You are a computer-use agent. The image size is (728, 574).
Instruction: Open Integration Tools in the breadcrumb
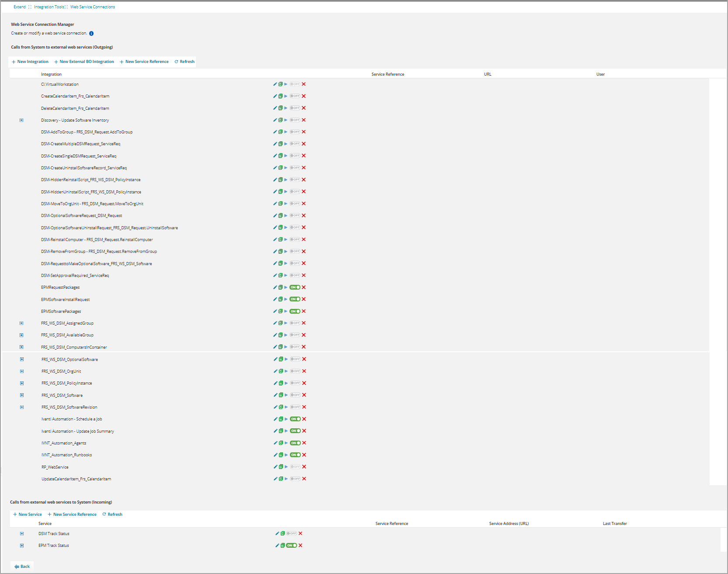(x=49, y=7)
